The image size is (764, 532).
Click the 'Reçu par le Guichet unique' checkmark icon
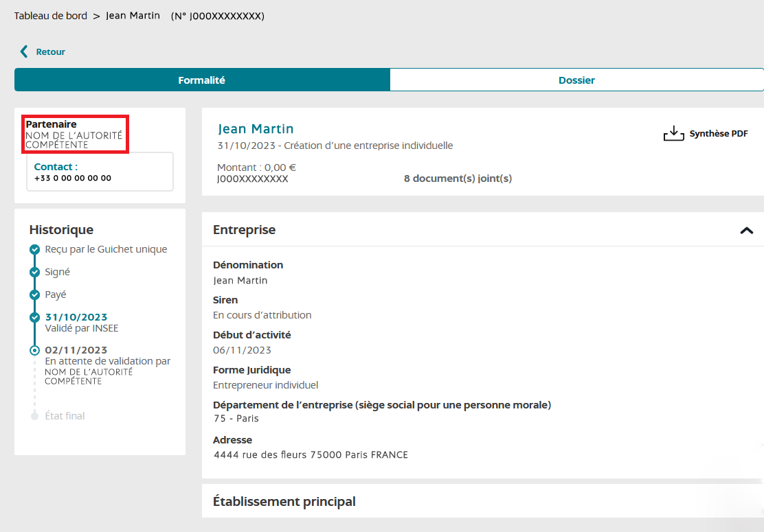(34, 250)
